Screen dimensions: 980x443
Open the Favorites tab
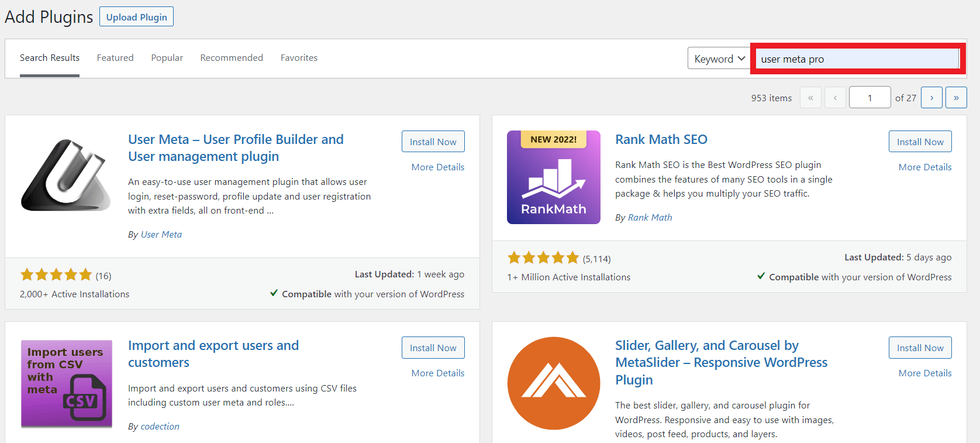299,58
